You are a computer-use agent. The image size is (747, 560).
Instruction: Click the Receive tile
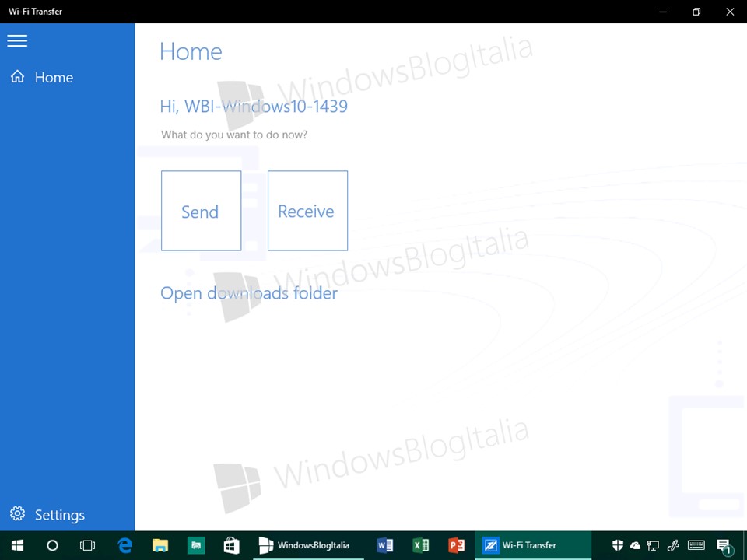[308, 211]
